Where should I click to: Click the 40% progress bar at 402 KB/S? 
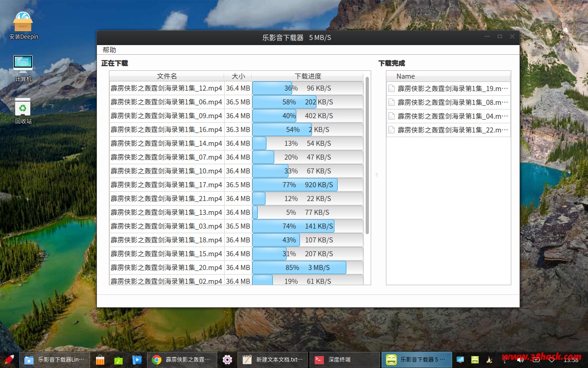[307, 115]
